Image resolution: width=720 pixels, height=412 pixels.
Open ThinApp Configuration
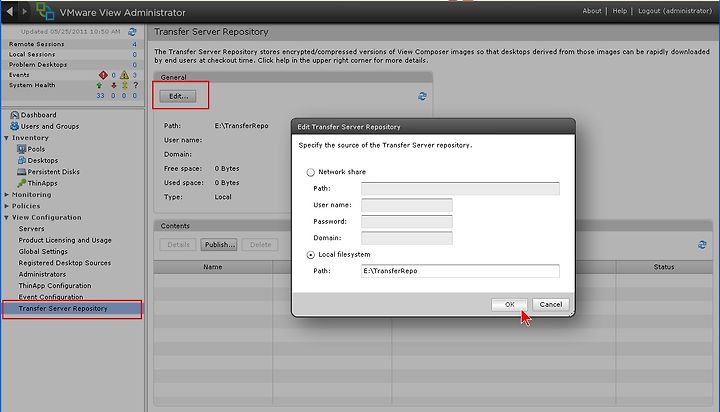point(55,286)
